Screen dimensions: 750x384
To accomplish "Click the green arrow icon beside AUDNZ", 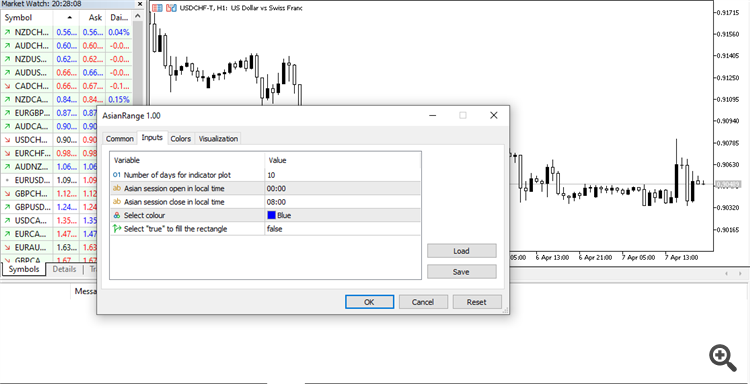I will click(7, 167).
